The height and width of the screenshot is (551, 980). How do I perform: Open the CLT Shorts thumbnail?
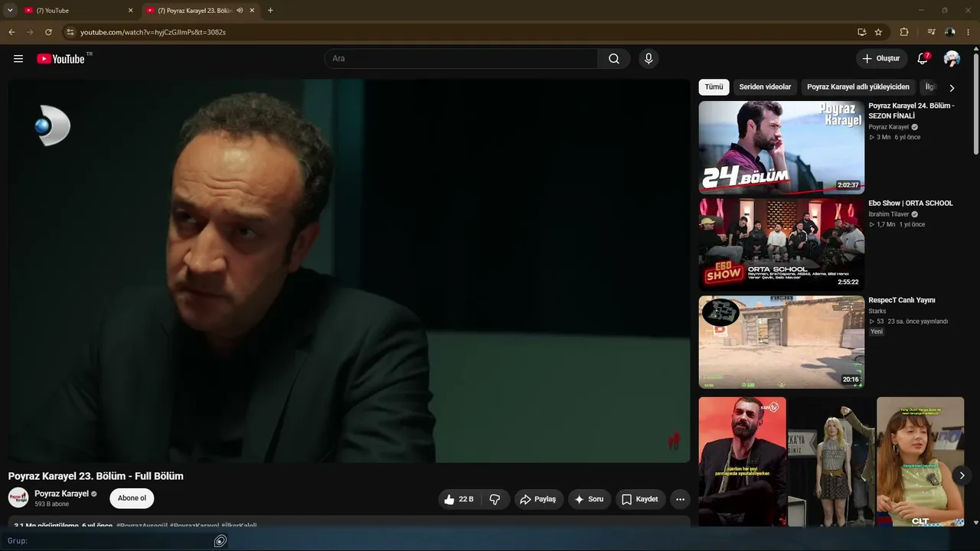[x=920, y=461]
